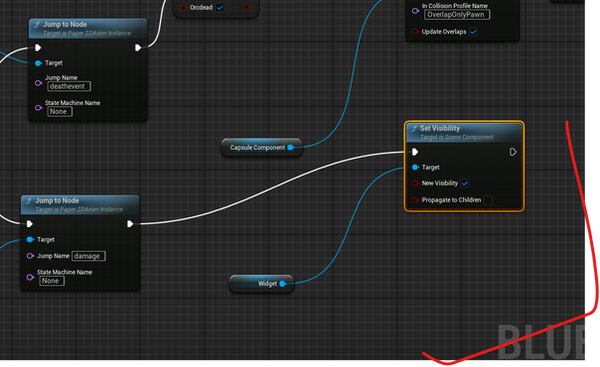Click Capsule Component output pin
This screenshot has width=600, height=367.
click(x=291, y=147)
